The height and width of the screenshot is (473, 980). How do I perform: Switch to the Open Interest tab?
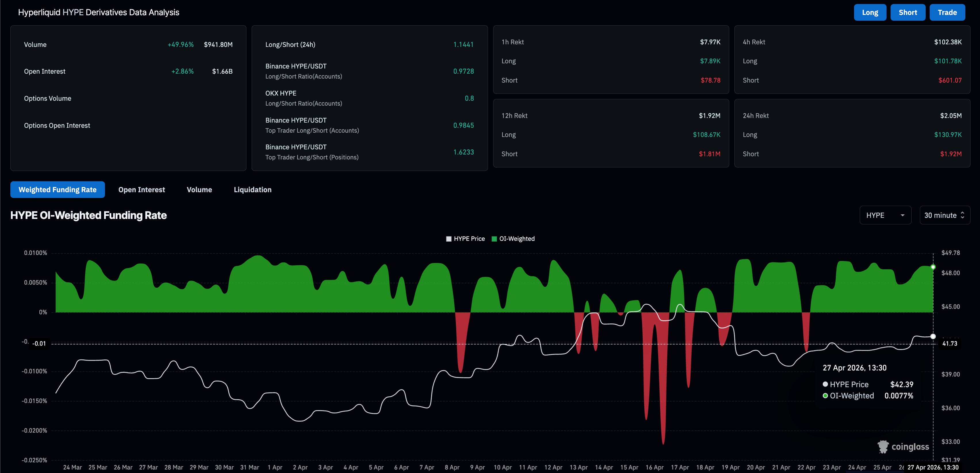tap(141, 190)
